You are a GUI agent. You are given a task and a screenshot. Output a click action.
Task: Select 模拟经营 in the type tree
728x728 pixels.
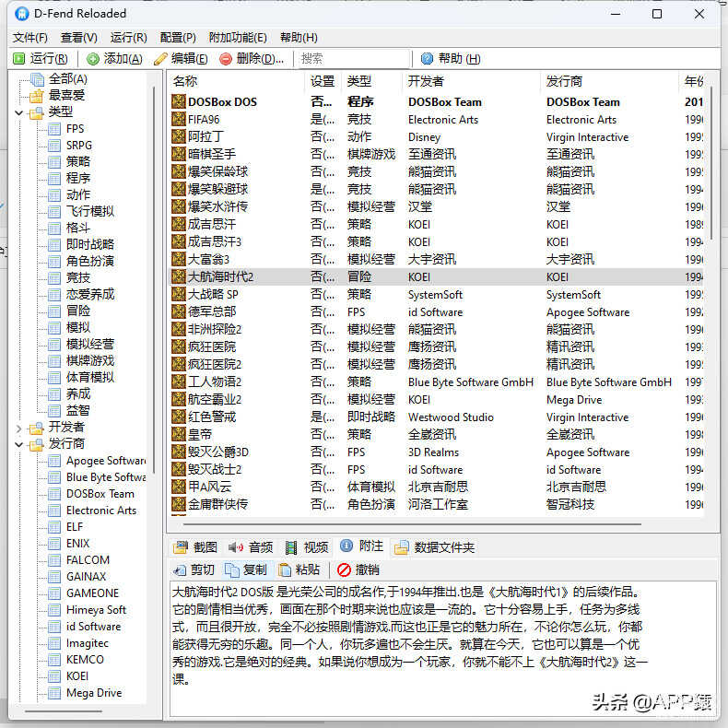point(90,344)
